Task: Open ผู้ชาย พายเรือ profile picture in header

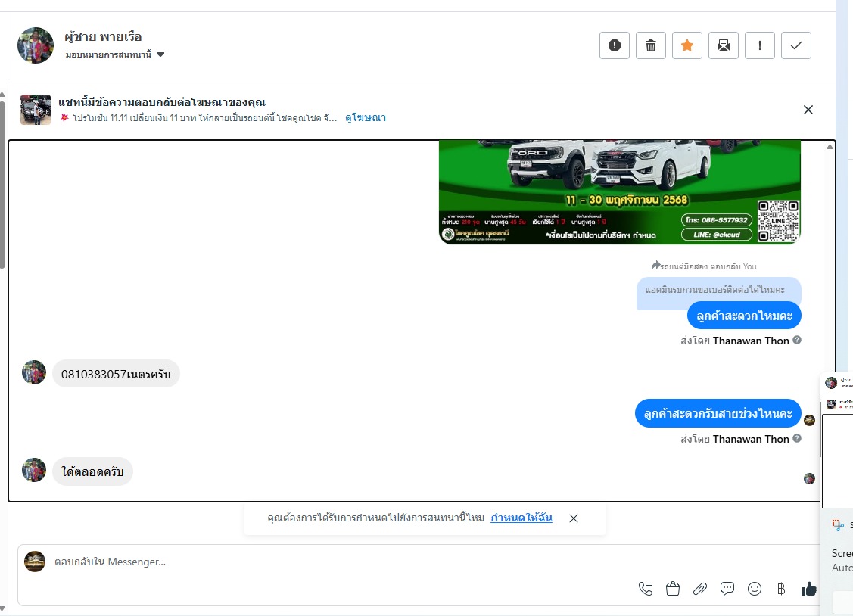Action: (x=36, y=45)
